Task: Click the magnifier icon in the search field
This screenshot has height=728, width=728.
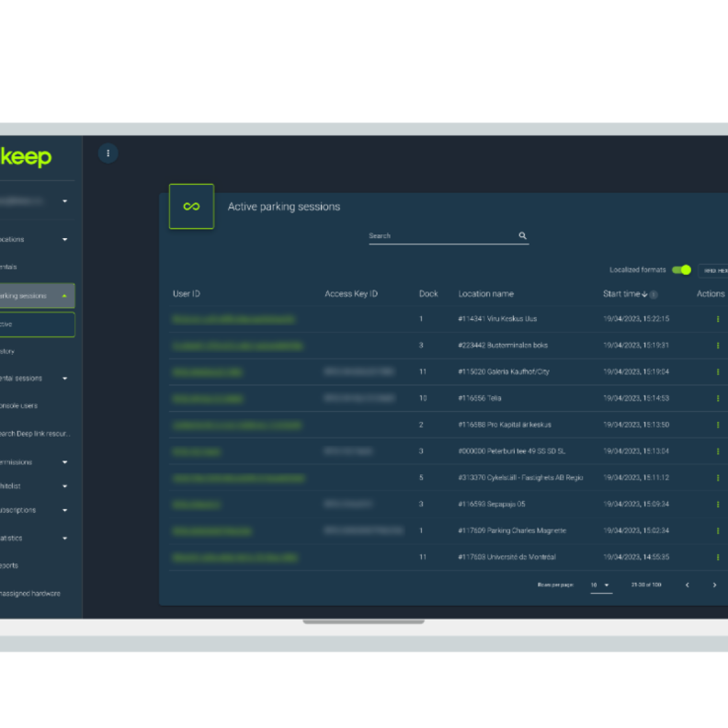Action: tap(522, 236)
